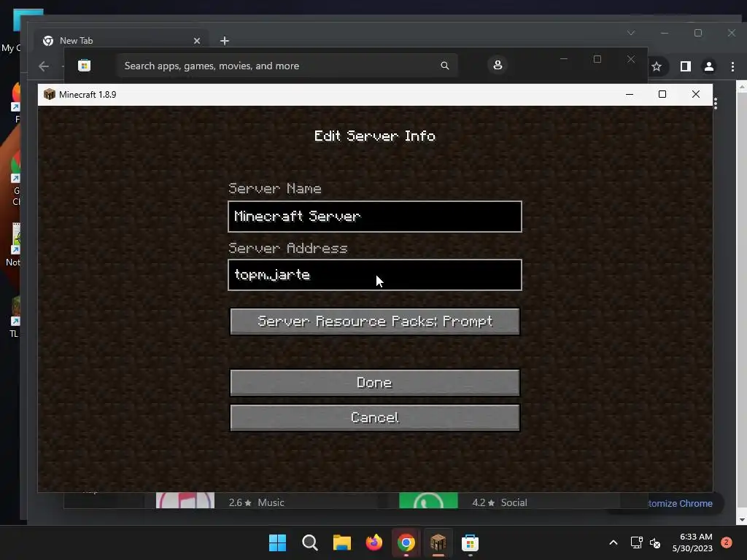Open Windows taskbar Search

pos(309,542)
